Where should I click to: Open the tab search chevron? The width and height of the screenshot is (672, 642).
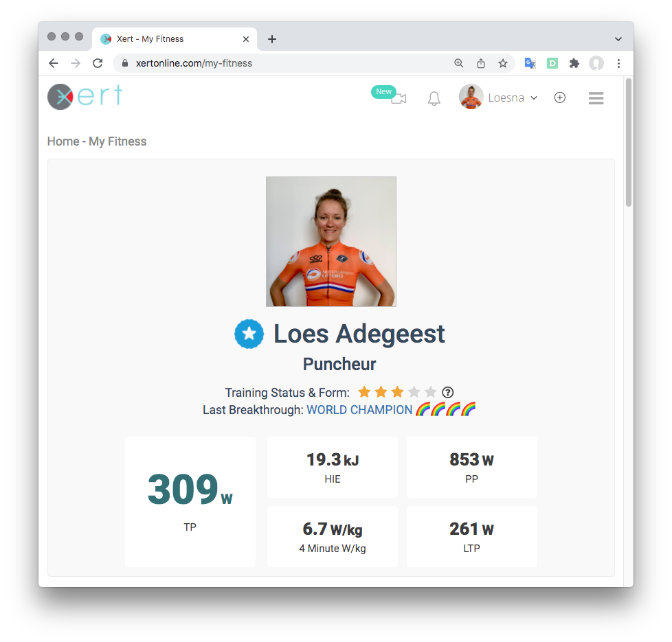click(x=618, y=39)
